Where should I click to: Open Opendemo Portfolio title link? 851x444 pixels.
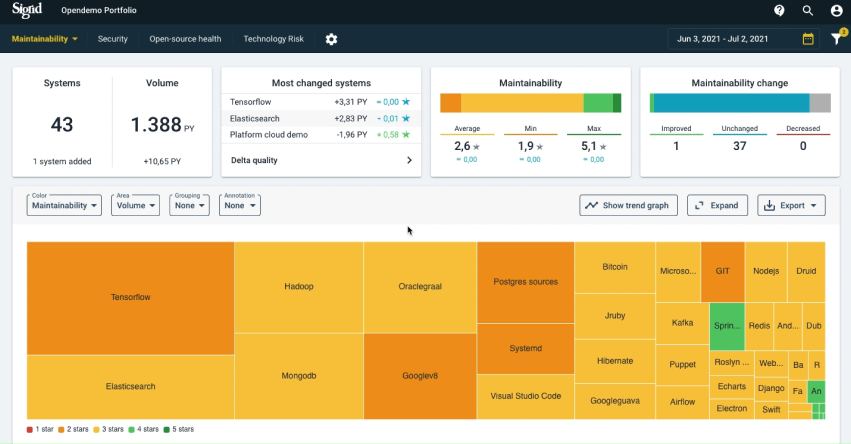(x=99, y=10)
